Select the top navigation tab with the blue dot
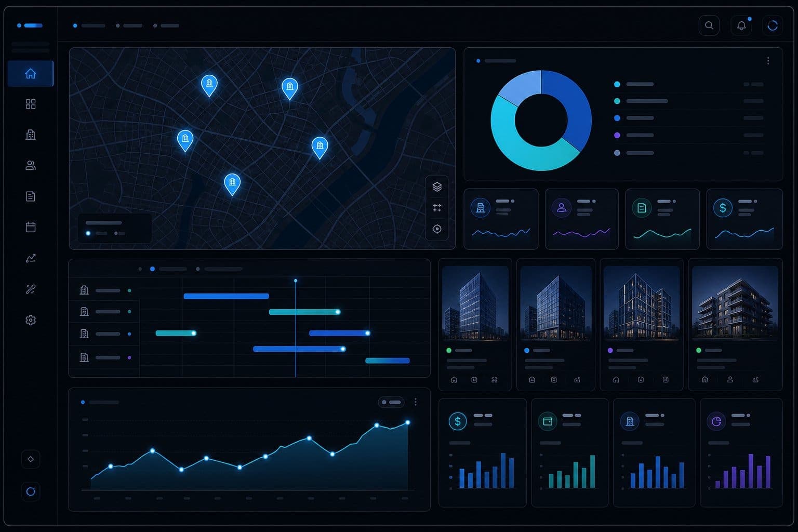This screenshot has height=532, width=798. click(89, 25)
